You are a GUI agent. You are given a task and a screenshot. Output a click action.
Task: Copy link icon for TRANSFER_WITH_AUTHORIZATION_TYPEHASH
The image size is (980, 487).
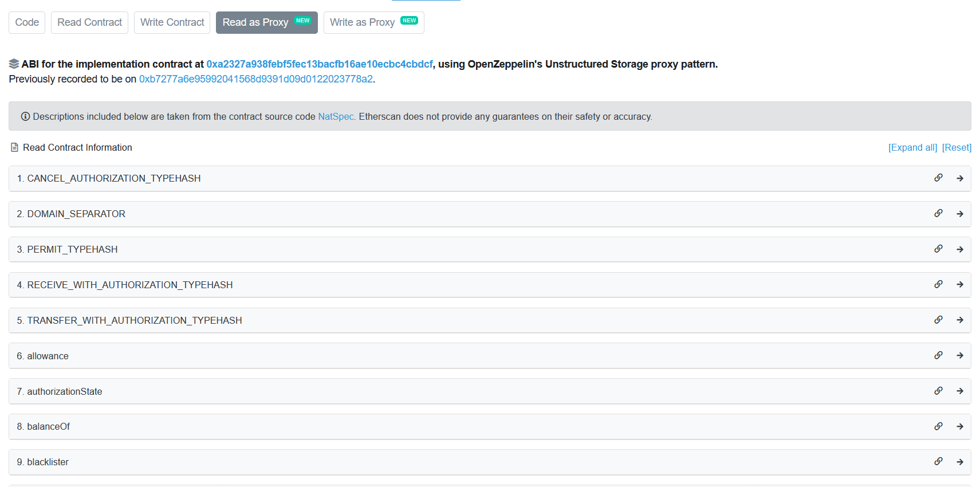tap(938, 320)
